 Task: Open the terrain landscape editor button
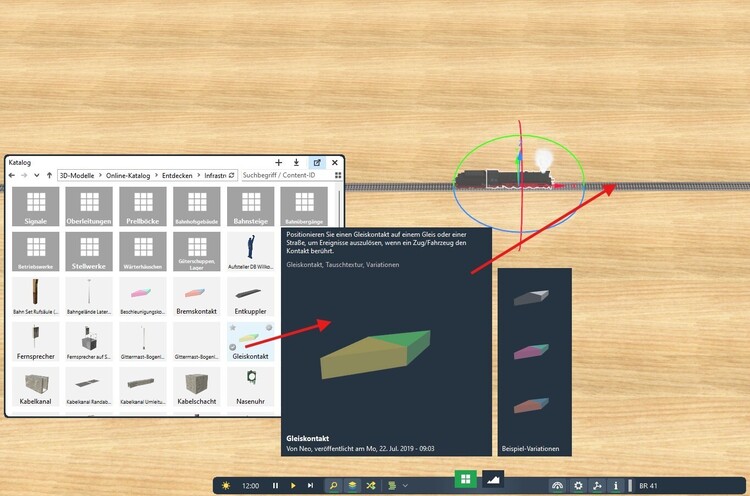[x=493, y=479]
